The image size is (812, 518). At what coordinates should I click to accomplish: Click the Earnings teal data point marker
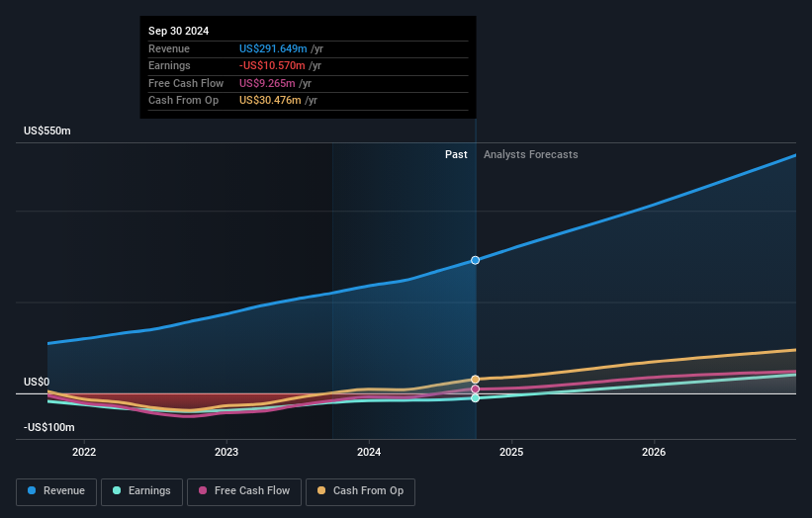(x=475, y=398)
